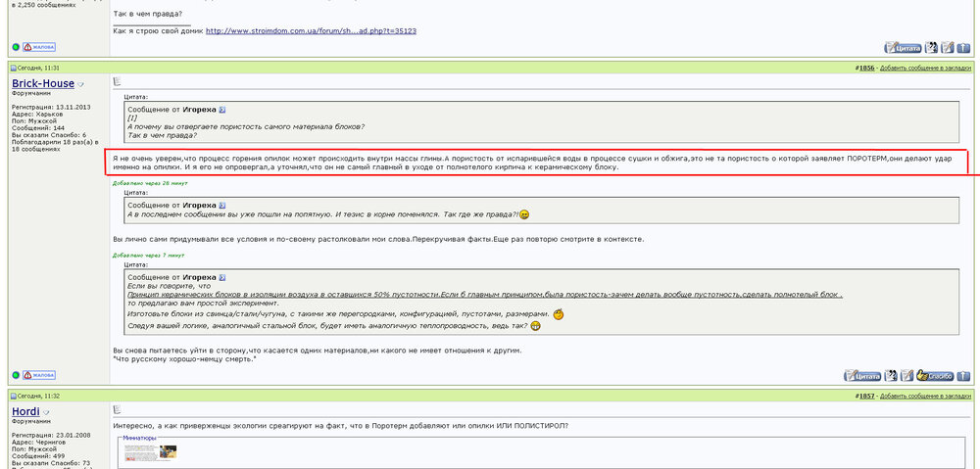Click the grin smiley after 'ведь так?'
The height and width of the screenshot is (469, 980).
[x=535, y=326]
